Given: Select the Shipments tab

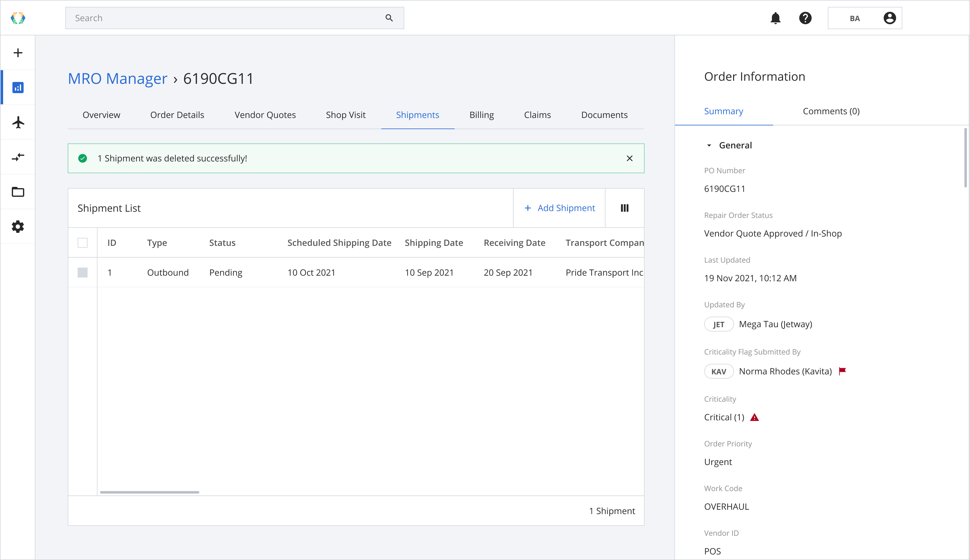Looking at the screenshot, I should click(418, 115).
